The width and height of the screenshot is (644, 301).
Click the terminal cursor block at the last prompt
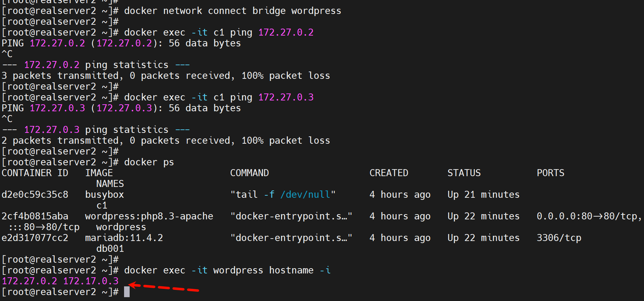pos(127,292)
